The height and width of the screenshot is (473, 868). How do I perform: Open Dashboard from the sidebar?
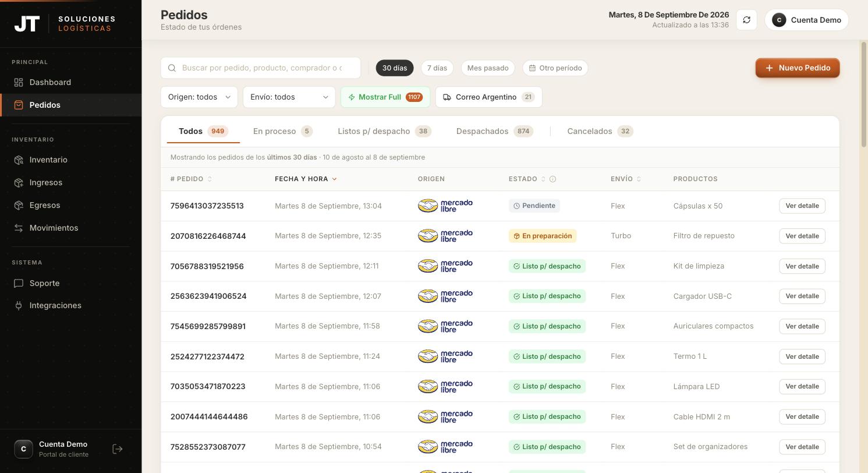pos(70,82)
